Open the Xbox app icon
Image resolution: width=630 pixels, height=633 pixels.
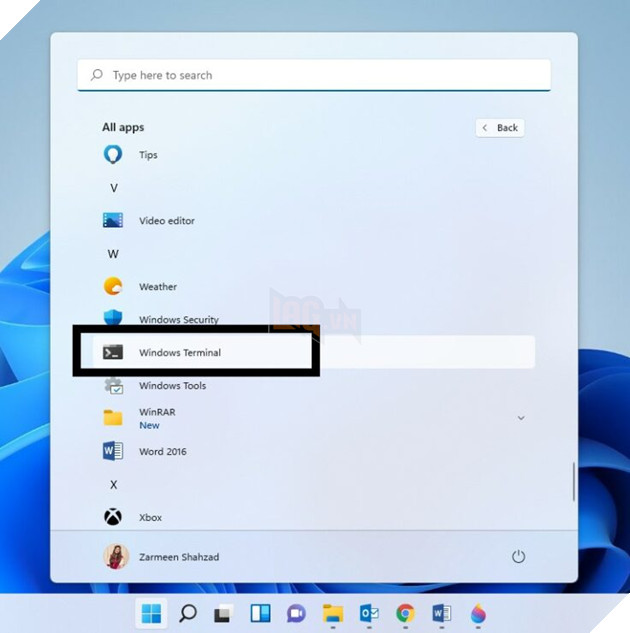pyautogui.click(x=113, y=517)
